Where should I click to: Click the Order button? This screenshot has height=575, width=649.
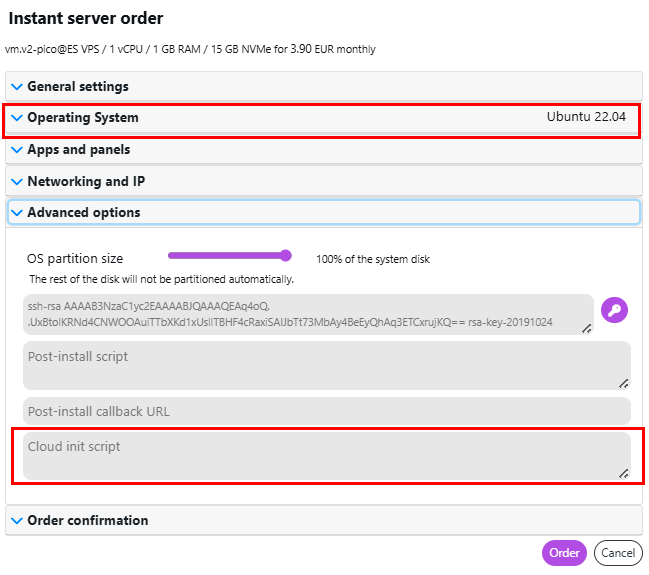pos(564,553)
